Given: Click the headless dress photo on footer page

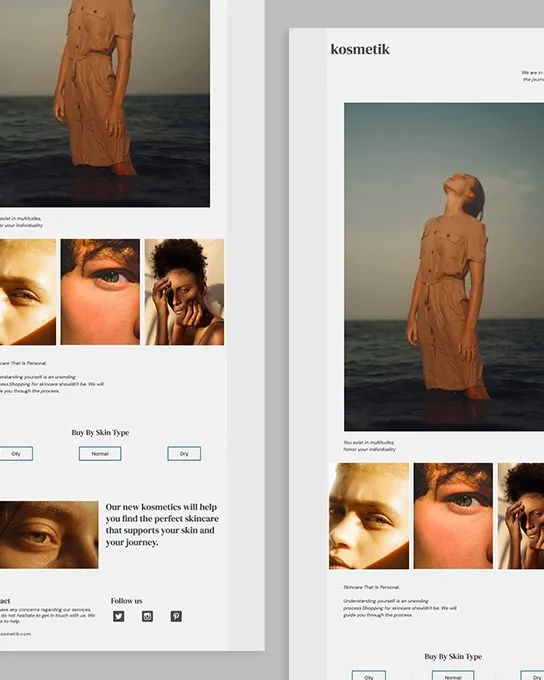Looking at the screenshot, I should [105, 103].
